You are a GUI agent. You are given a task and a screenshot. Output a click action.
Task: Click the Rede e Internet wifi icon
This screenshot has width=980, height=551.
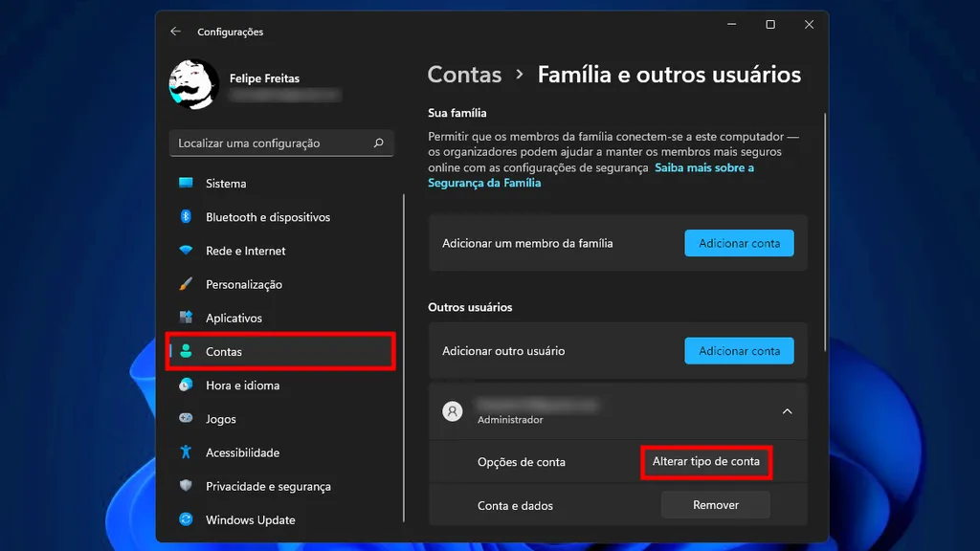pyautogui.click(x=186, y=250)
